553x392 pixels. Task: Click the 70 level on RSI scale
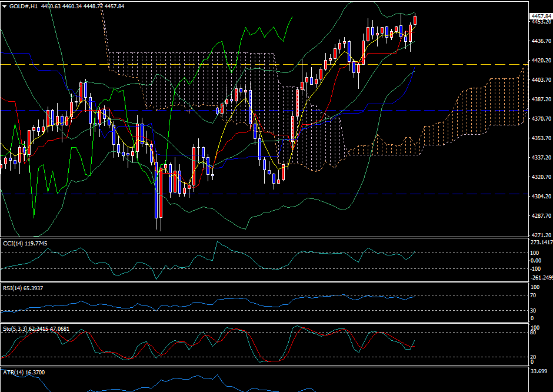pos(534,295)
